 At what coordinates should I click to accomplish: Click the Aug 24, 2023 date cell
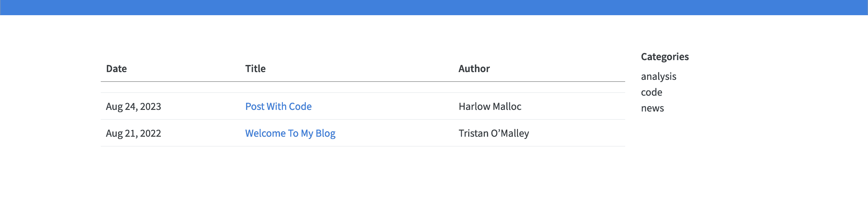(133, 107)
